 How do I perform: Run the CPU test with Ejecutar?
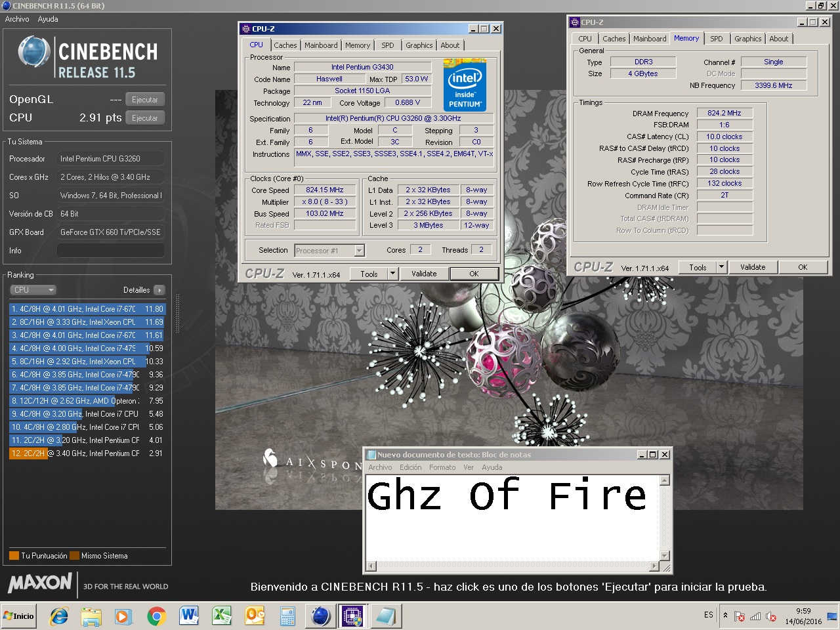[144, 118]
